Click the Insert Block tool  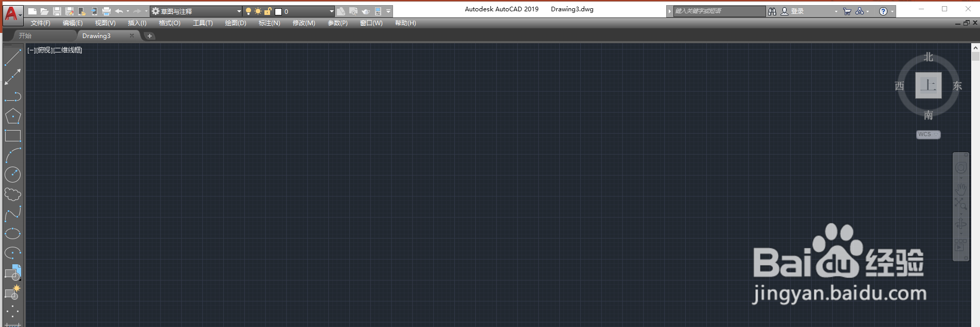point(13,272)
